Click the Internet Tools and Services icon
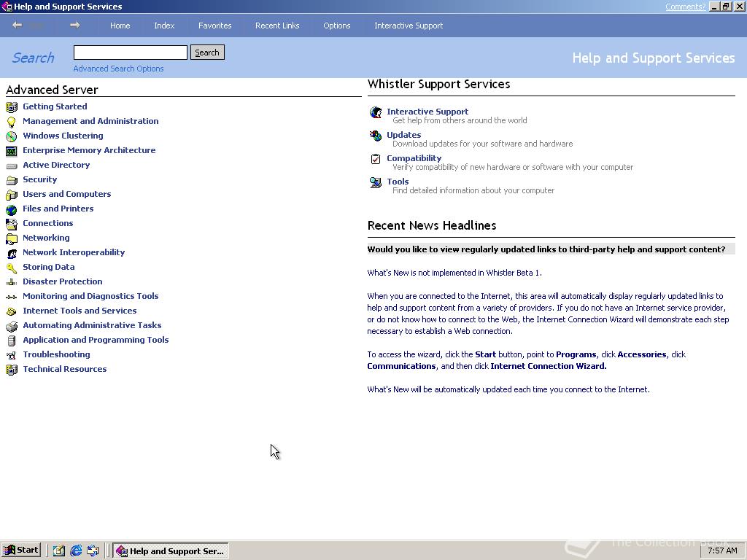The width and height of the screenshot is (747, 560). point(12,311)
